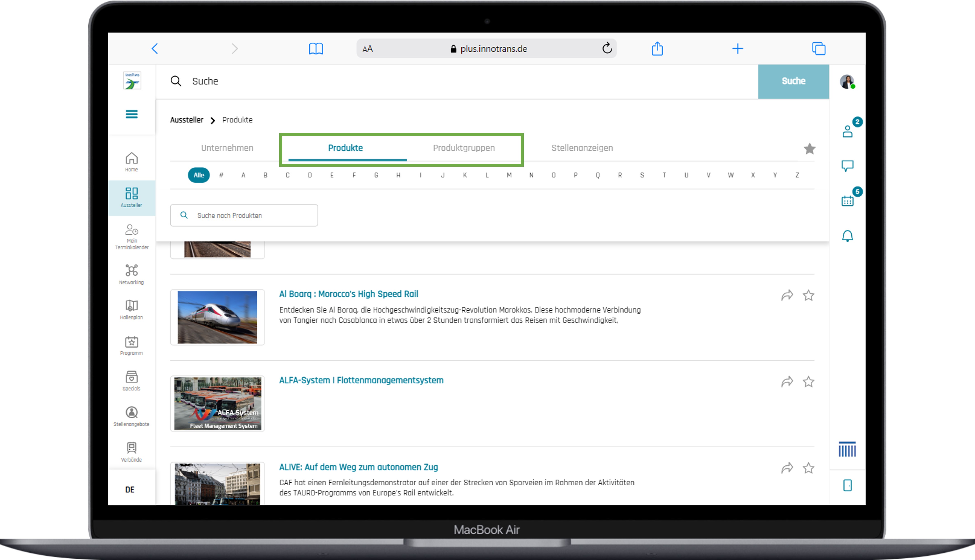Viewport: 975px width, 560px height.
Task: Open contacts icon with badge 2
Action: [848, 131]
